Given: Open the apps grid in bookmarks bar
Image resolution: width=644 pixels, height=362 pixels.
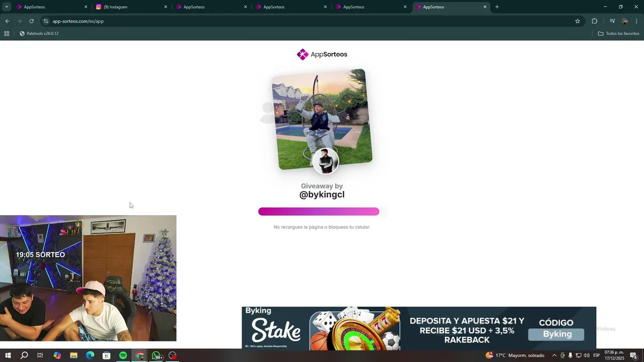Looking at the screenshot, I should click(x=7, y=34).
